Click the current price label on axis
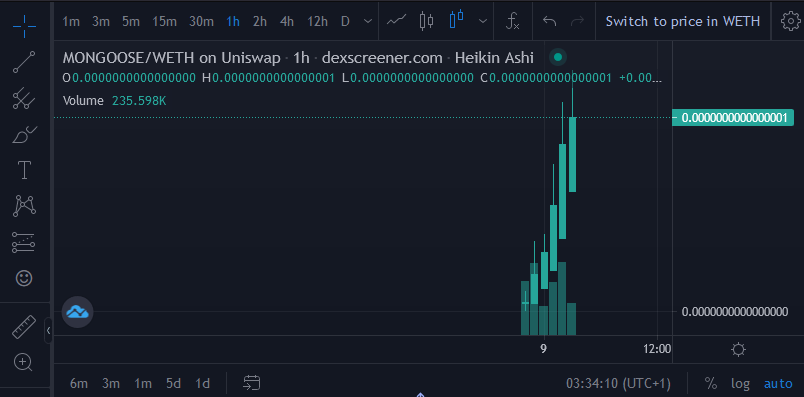The image size is (804, 397). tap(733, 117)
